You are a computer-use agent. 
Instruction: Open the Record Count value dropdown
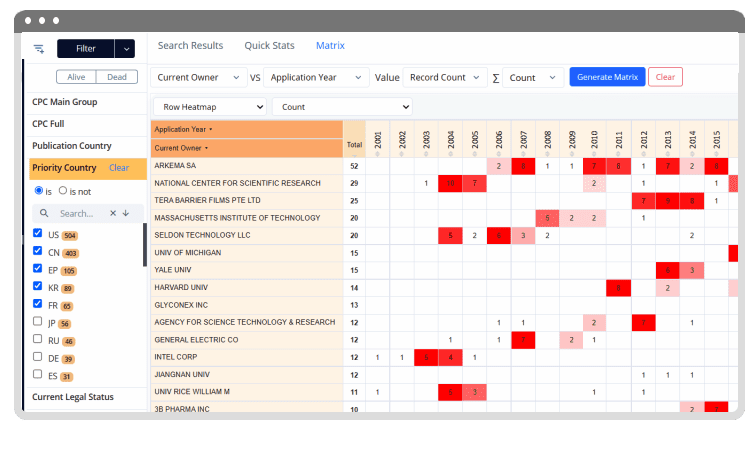pos(444,77)
